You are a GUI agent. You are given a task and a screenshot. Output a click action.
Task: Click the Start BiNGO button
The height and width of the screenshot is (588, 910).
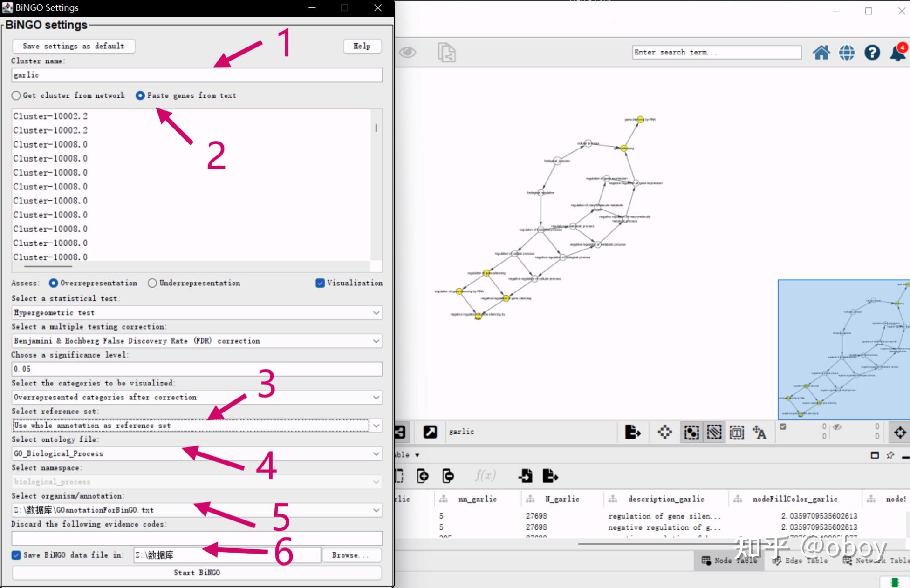coord(197,573)
